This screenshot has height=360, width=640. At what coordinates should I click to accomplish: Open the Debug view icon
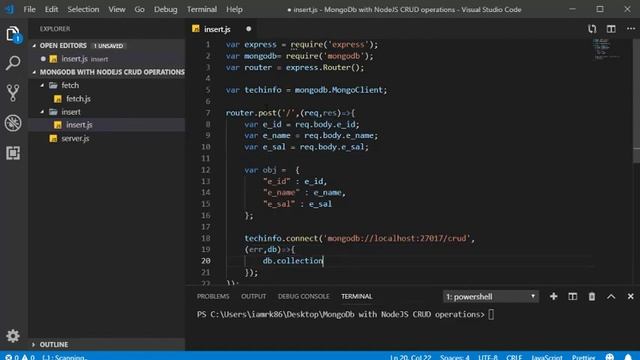point(13,123)
